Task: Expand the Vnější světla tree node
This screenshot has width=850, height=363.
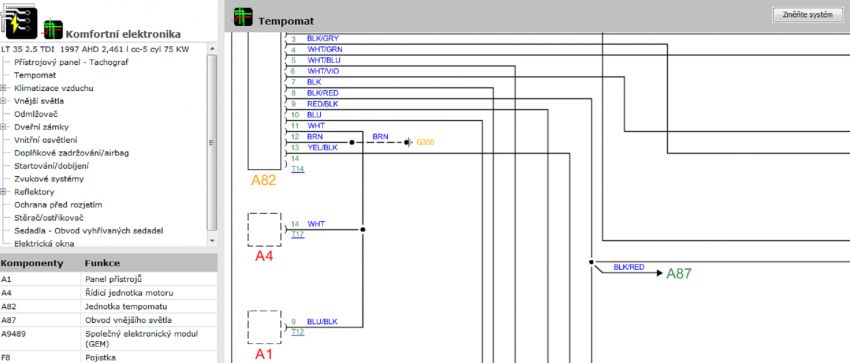Action: [x=3, y=101]
